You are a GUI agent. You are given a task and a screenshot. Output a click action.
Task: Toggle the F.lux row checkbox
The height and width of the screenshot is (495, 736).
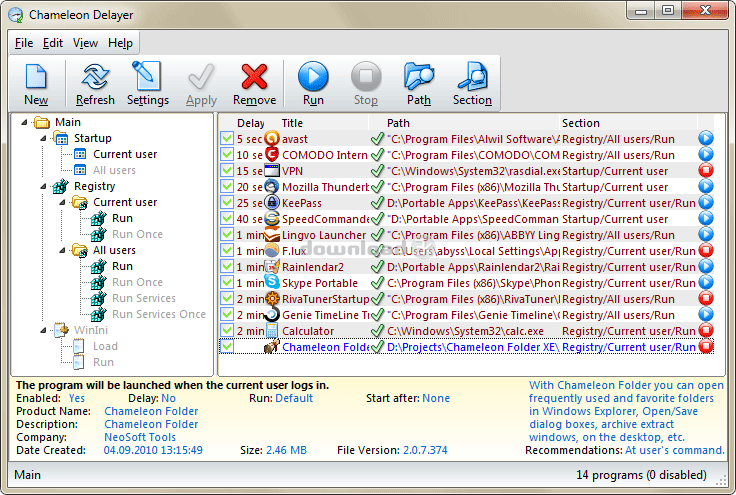pyautogui.click(x=227, y=250)
